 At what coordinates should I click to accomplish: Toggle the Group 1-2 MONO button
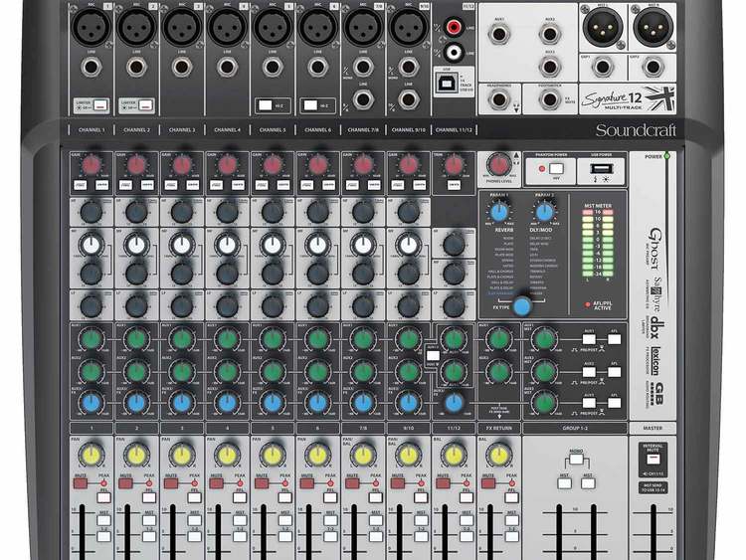pyautogui.click(x=576, y=460)
